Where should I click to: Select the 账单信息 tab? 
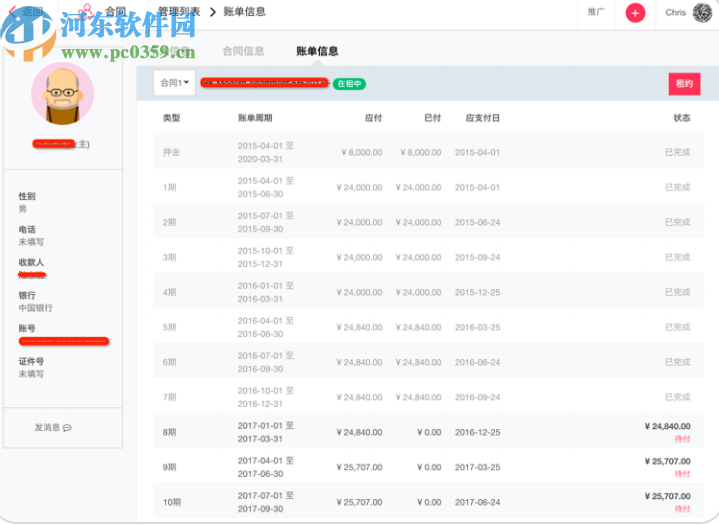317,51
